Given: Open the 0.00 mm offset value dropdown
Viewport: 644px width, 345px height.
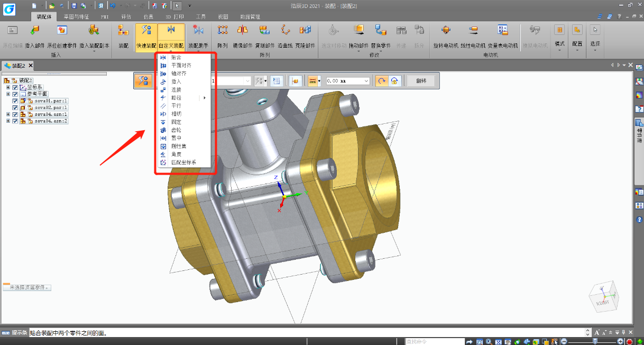Looking at the screenshot, I should 366,81.
